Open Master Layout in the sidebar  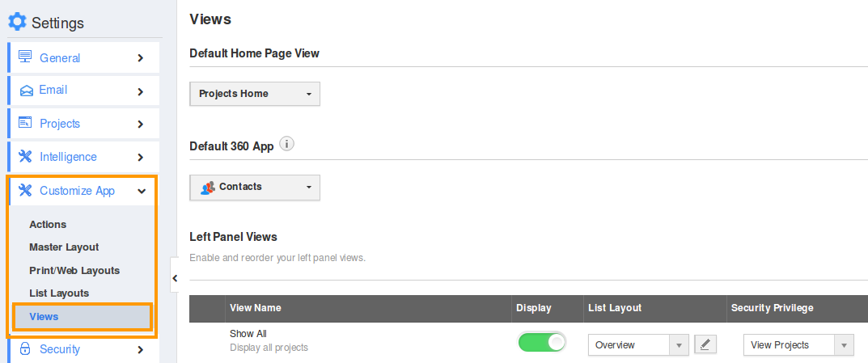pyautogui.click(x=64, y=247)
